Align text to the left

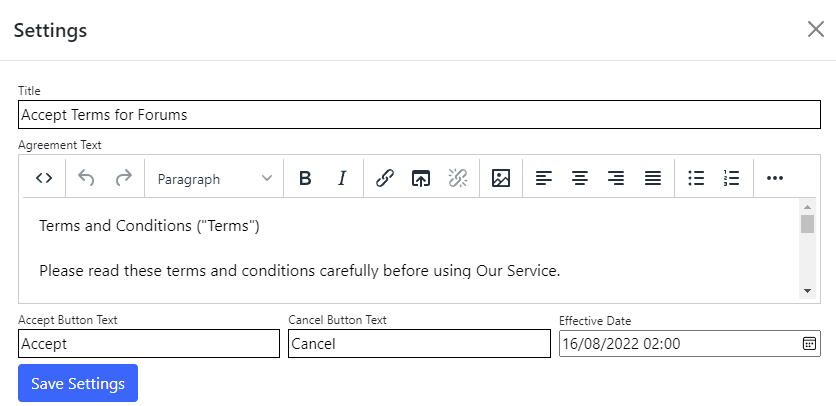[543, 179]
